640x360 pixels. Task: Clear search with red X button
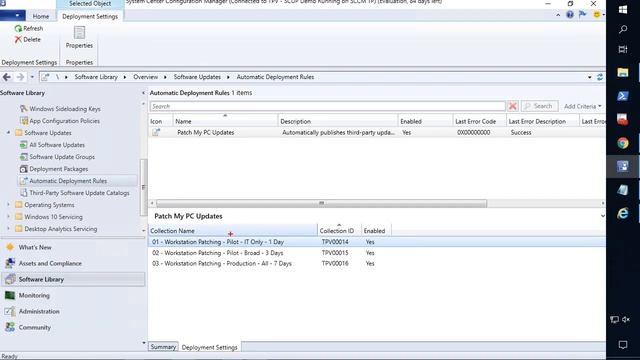point(513,106)
